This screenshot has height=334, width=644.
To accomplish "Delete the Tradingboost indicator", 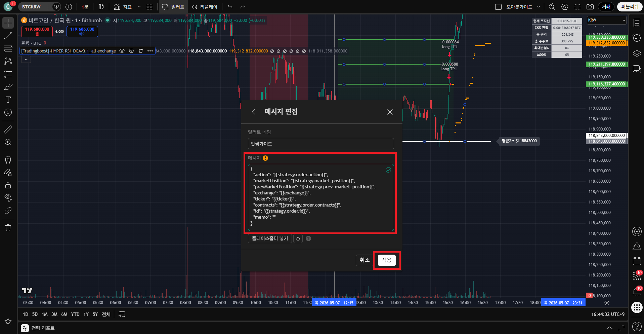I will tap(141, 51).
